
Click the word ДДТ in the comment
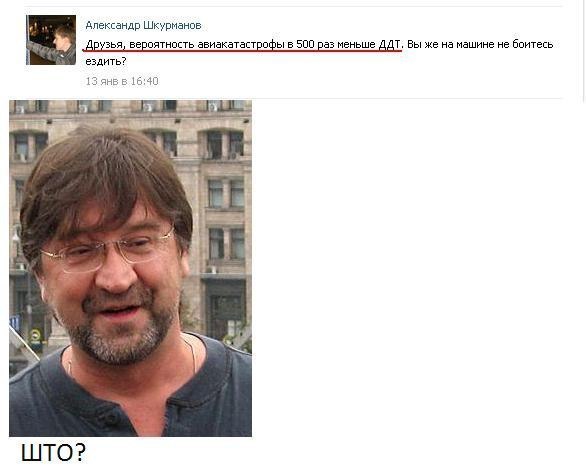390,44
